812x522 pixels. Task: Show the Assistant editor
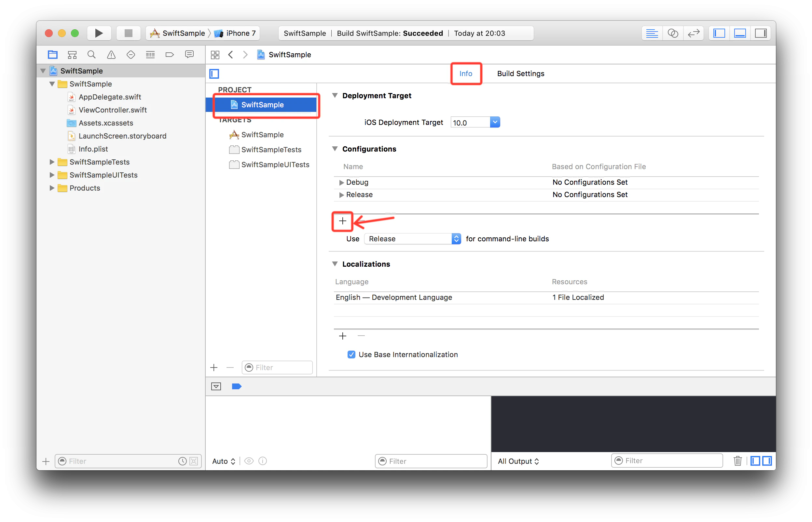[673, 33]
